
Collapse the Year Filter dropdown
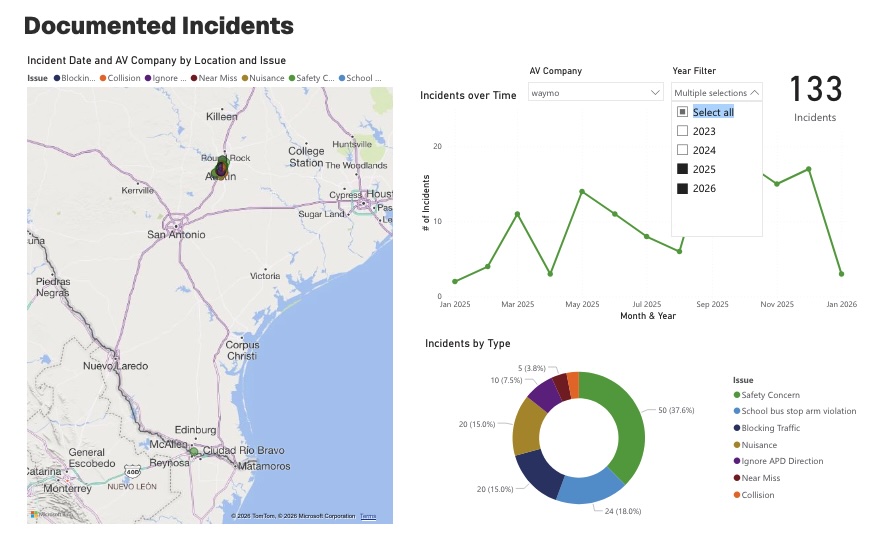coord(717,92)
